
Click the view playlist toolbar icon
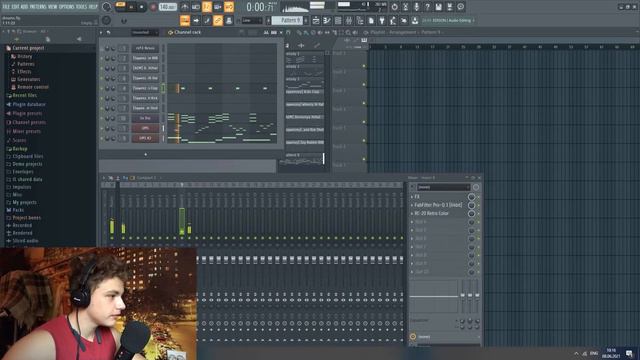pos(316,20)
